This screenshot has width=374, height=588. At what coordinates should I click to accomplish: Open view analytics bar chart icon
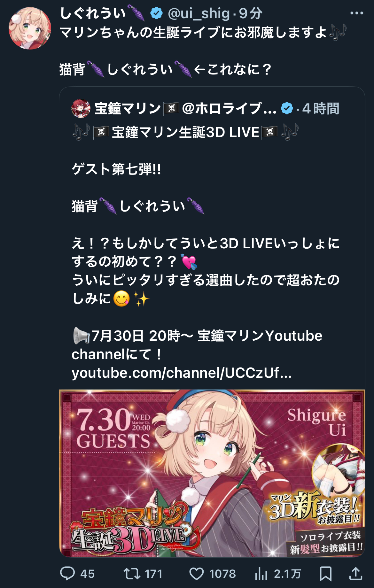pos(261,574)
